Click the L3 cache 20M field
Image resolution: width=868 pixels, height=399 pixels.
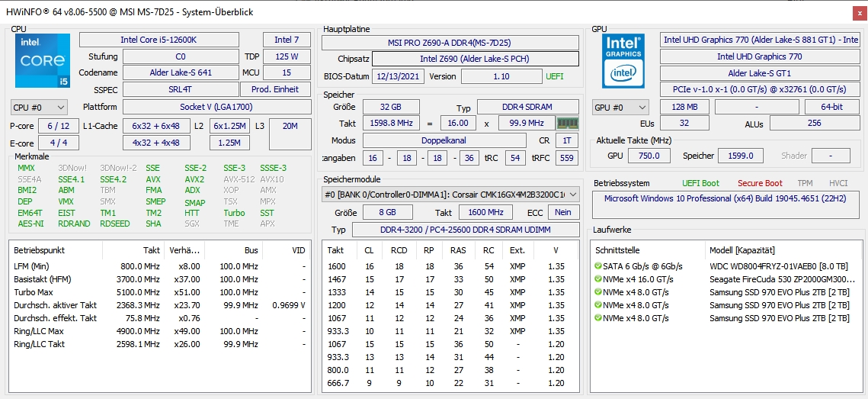(x=290, y=134)
